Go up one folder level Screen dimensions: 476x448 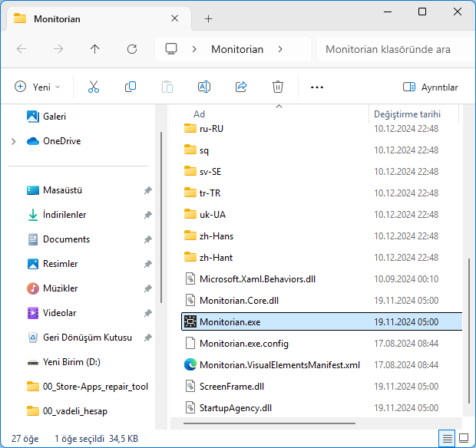tap(94, 49)
